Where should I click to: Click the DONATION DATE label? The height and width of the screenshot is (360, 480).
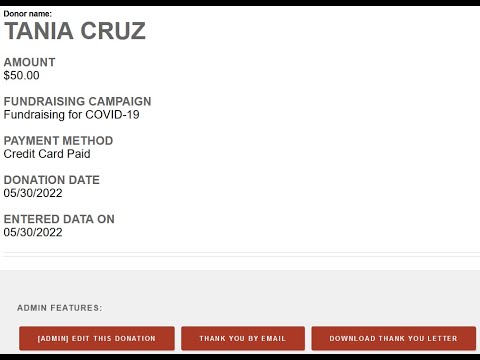pos(52,180)
